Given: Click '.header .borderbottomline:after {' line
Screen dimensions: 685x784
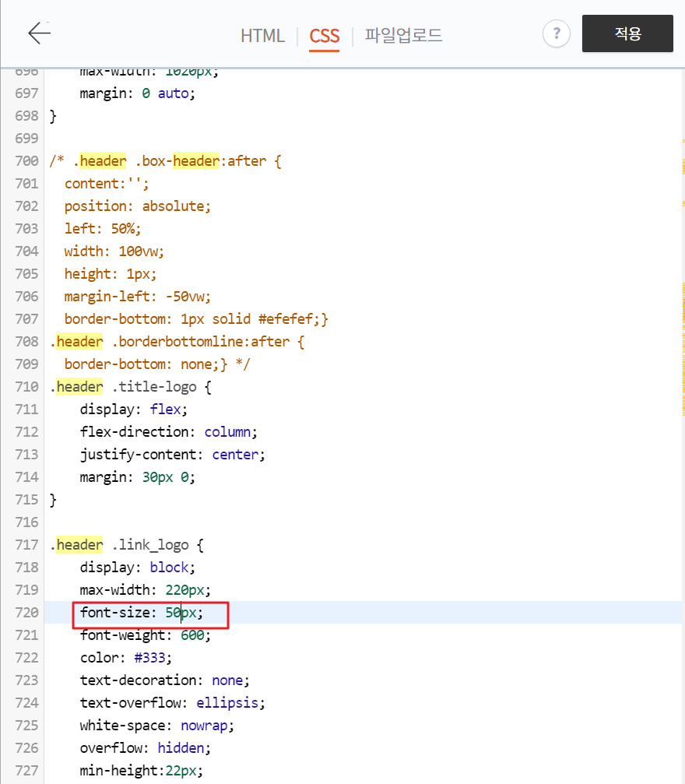Looking at the screenshot, I should coord(177,342).
